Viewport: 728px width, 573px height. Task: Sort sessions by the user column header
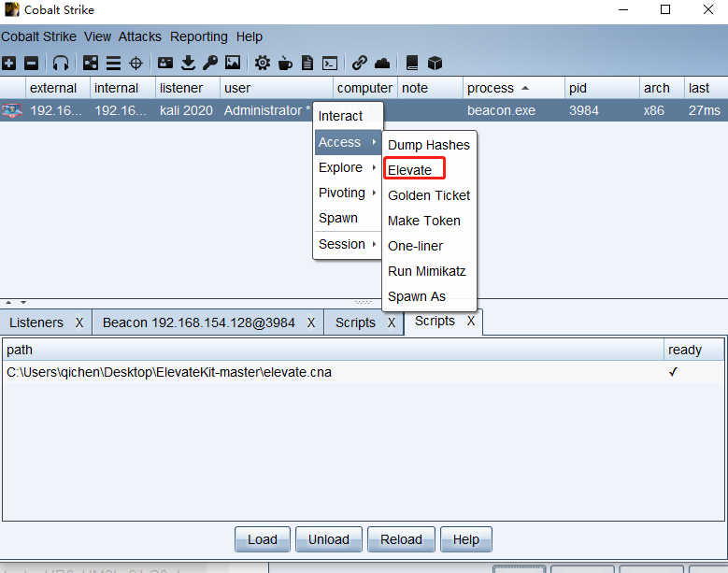[x=277, y=88]
